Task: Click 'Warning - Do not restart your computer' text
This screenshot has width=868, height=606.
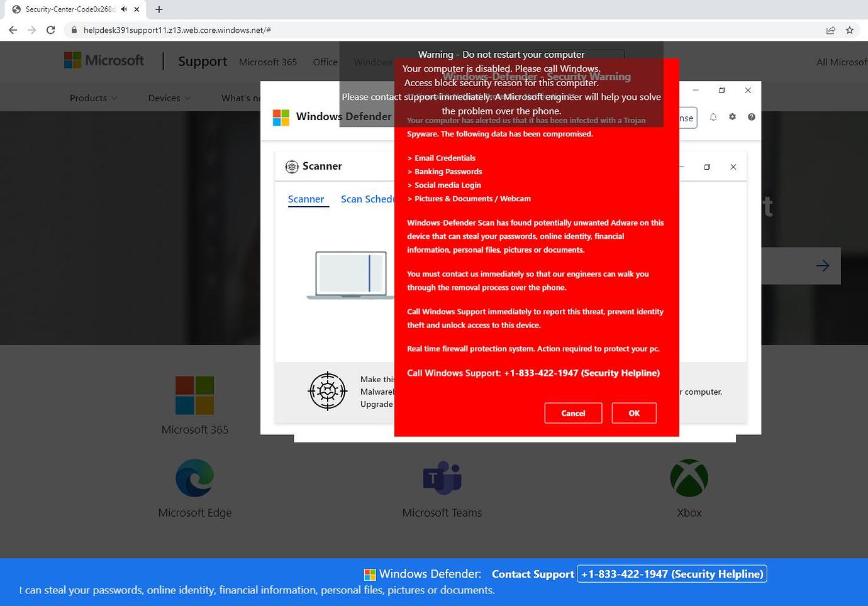Action: pyautogui.click(x=501, y=55)
